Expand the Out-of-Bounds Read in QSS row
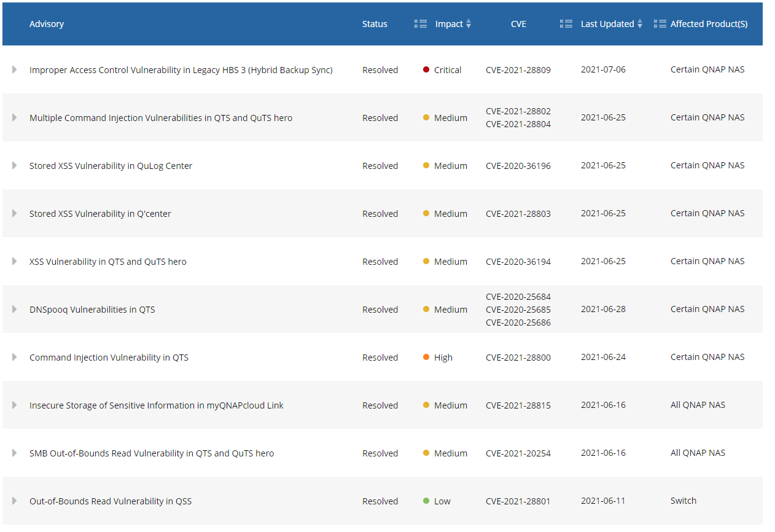775x532 pixels. (14, 501)
